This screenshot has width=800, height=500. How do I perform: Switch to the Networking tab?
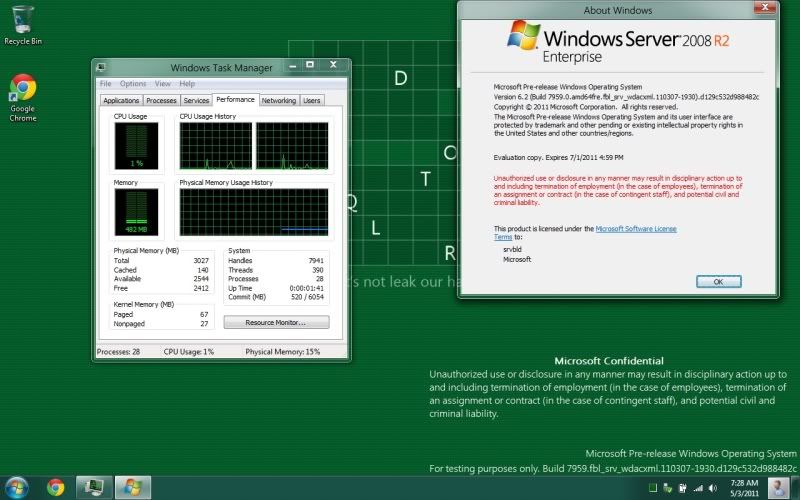[x=279, y=101]
